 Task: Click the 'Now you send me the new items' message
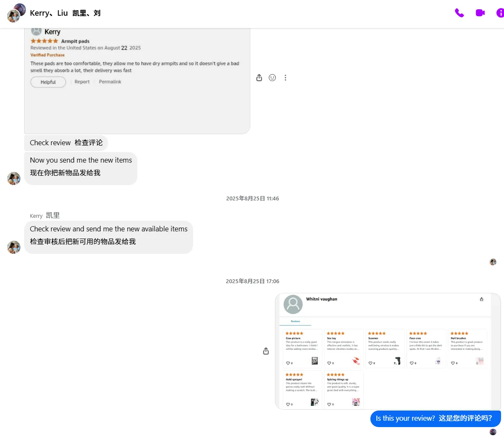click(81, 169)
